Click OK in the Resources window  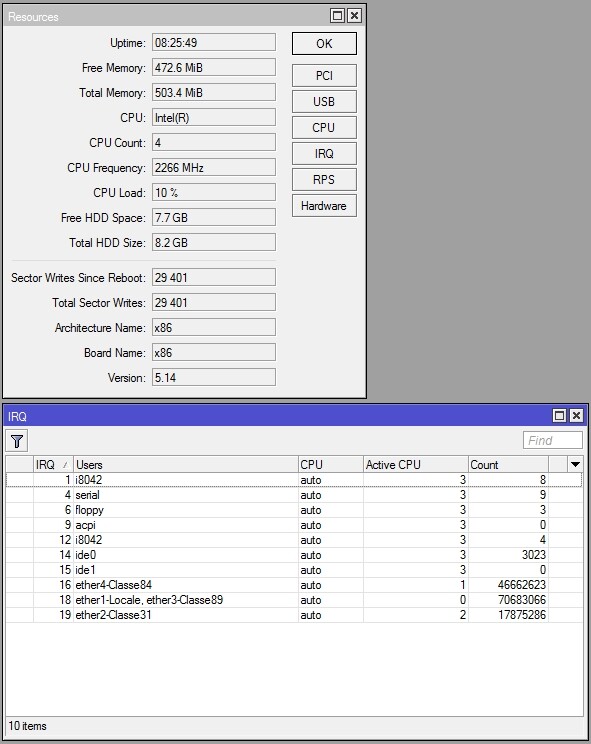pyautogui.click(x=324, y=44)
